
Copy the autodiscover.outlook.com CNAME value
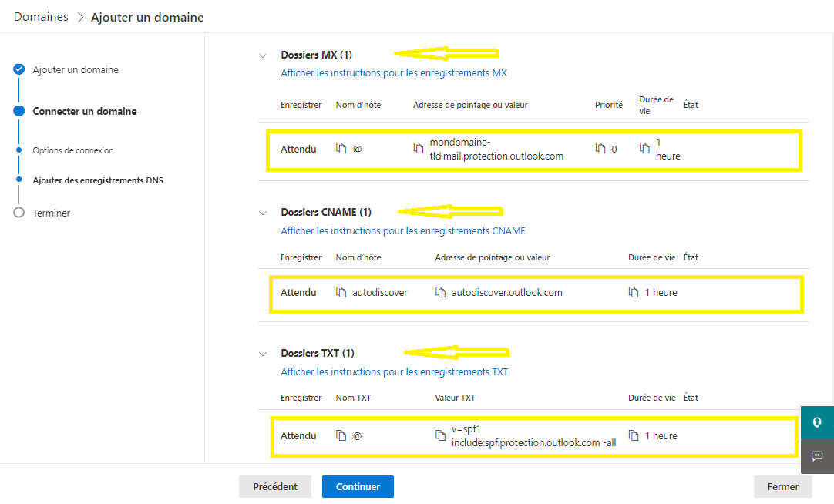pos(440,292)
